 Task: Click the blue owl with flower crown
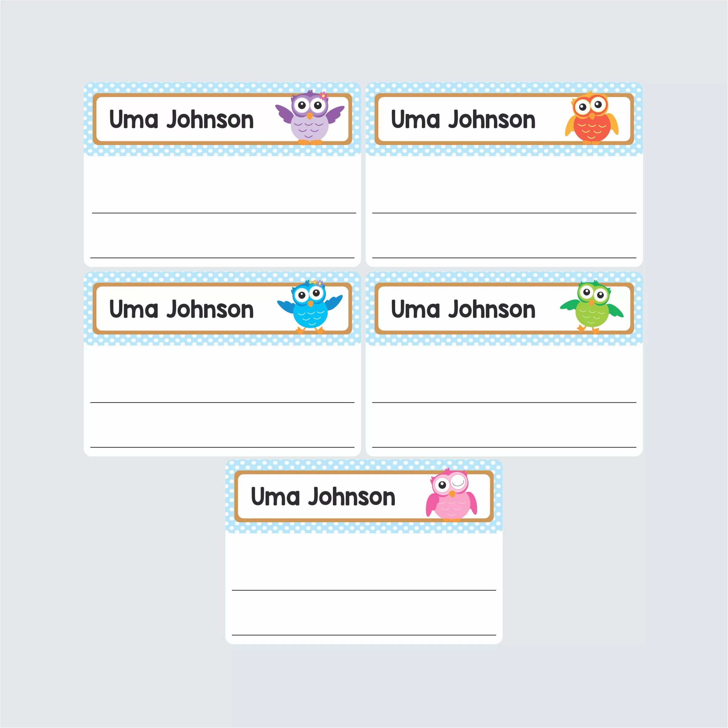pos(310,307)
